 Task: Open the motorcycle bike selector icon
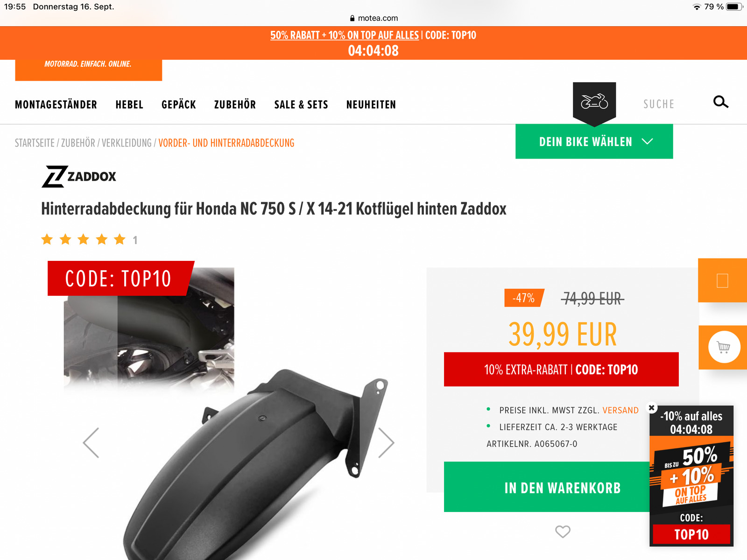point(594,103)
